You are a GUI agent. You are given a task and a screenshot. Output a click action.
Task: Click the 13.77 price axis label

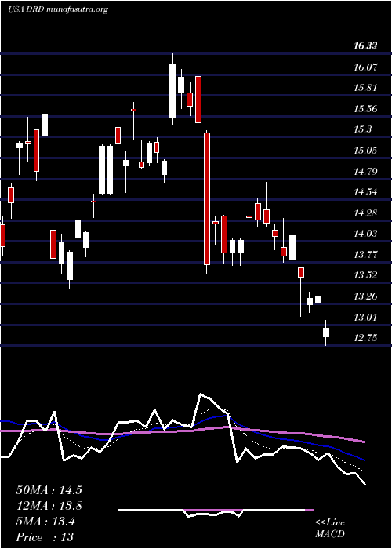click(x=366, y=255)
